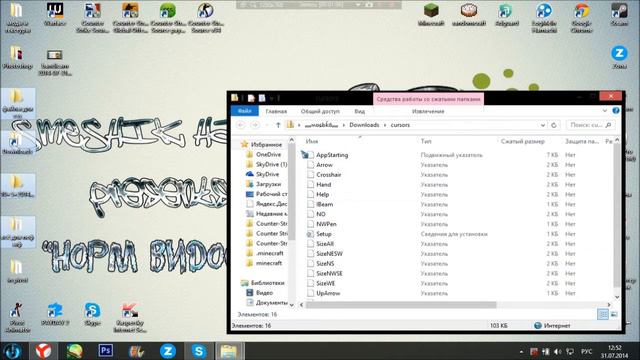The height and width of the screenshot is (360, 640).
Task: Open Kaspersky Internet Security desktop shortcut
Action: coord(130,317)
